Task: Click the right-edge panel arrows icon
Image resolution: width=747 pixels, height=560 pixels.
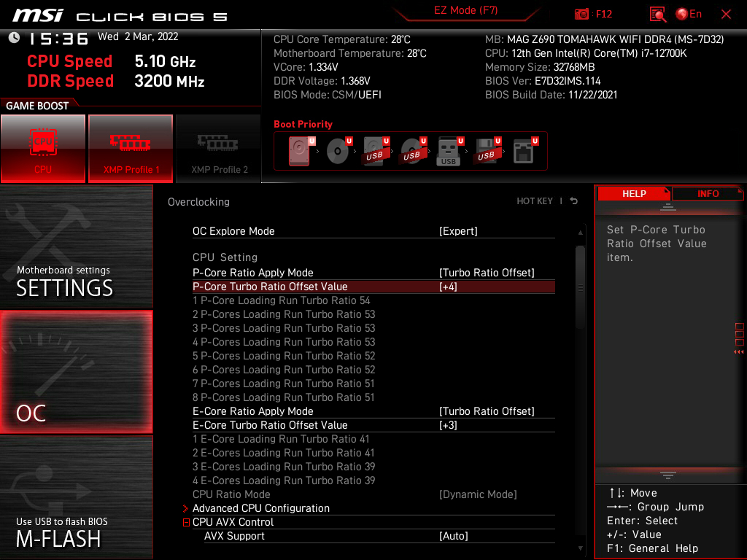Action: pyautogui.click(x=739, y=338)
